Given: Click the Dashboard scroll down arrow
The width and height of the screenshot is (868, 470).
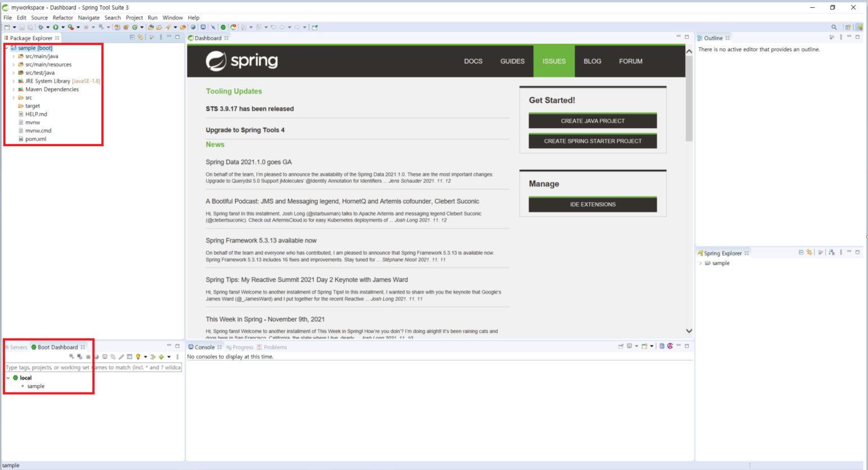Looking at the screenshot, I should click(x=689, y=331).
